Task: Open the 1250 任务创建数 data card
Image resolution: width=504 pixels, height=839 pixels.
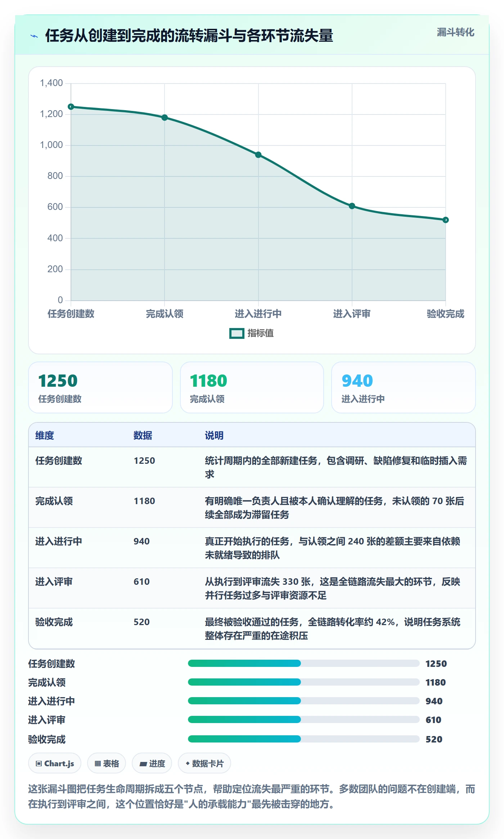Action: pos(100,387)
